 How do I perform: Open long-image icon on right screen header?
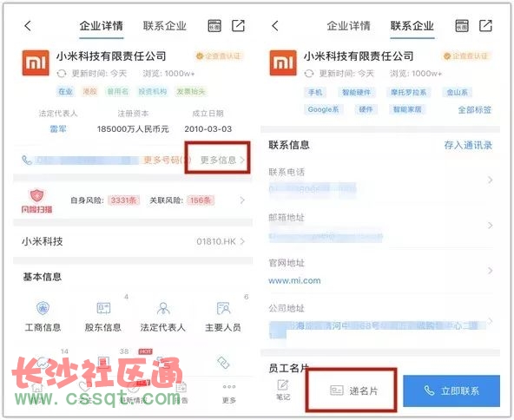pos(462,26)
